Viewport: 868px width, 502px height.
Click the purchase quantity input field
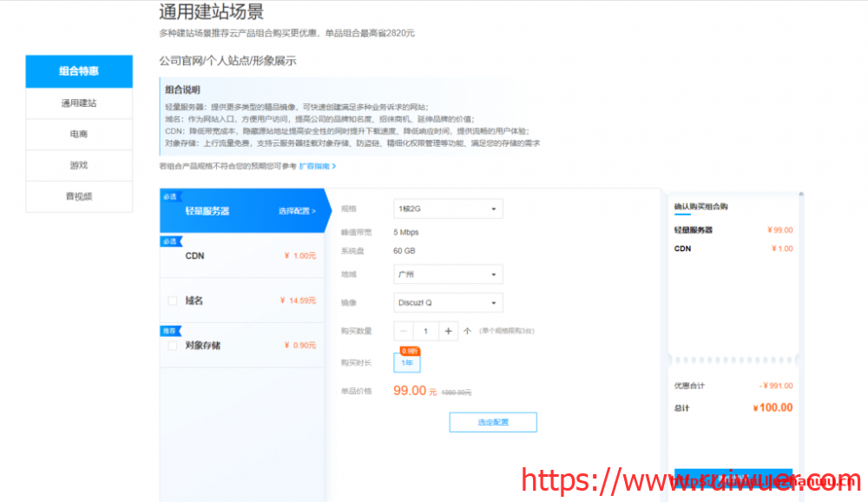(x=425, y=331)
